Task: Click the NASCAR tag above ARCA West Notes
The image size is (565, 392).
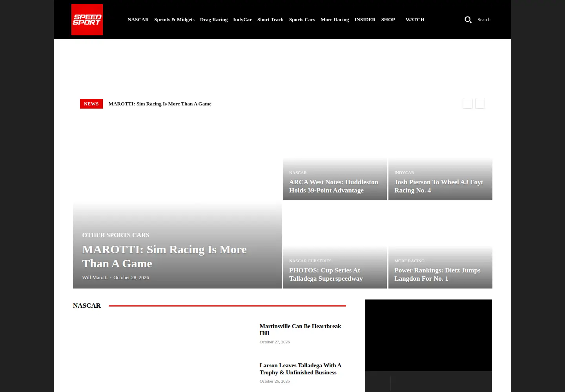Action: pyautogui.click(x=298, y=172)
